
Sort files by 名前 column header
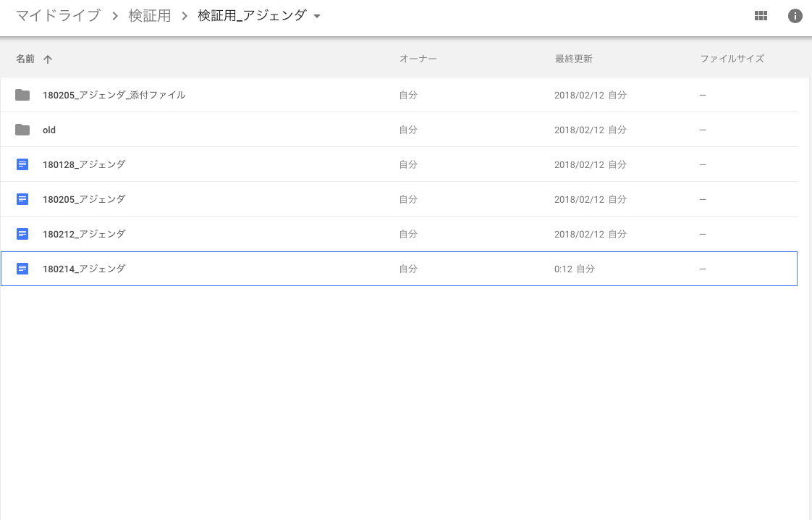coord(25,59)
